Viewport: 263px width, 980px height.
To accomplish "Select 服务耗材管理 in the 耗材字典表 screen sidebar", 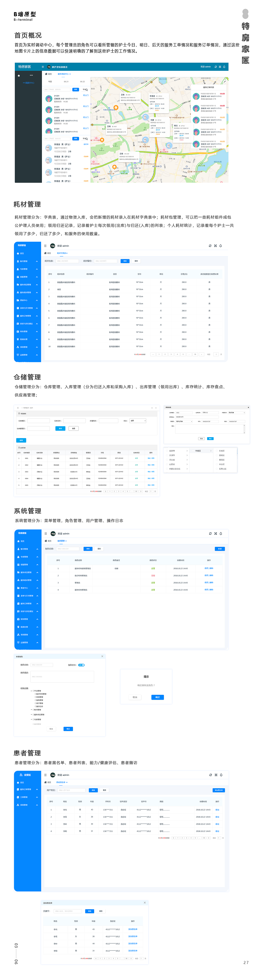I will (25, 292).
